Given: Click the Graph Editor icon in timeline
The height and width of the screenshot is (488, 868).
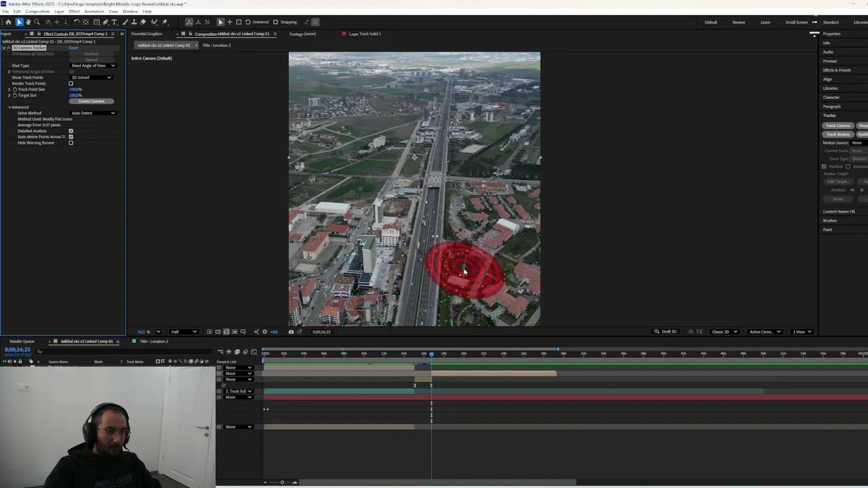Looking at the screenshot, I should tap(254, 352).
